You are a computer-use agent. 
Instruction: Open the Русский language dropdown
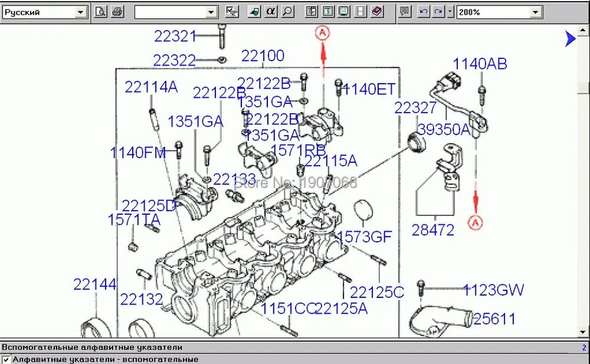pyautogui.click(x=81, y=11)
